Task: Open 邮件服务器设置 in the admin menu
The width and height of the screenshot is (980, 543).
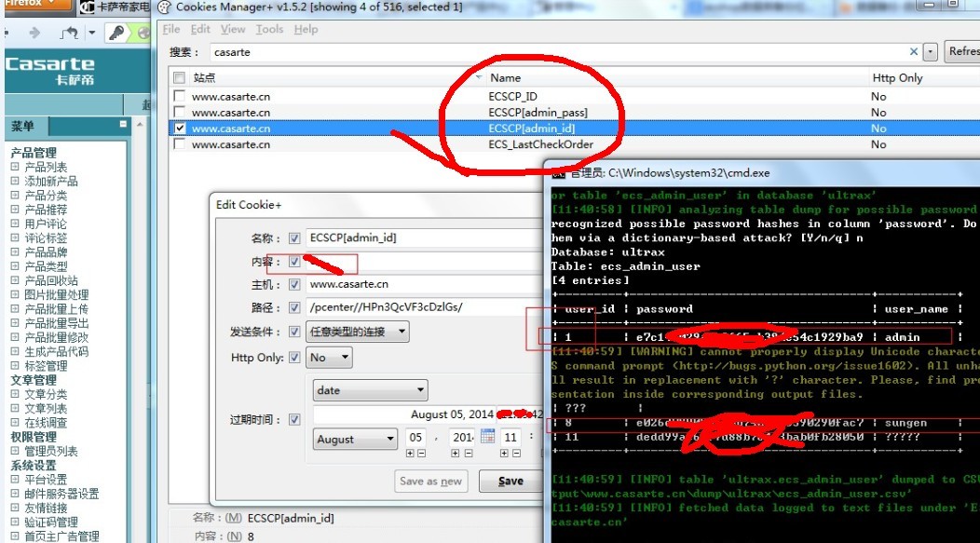Action: [x=61, y=494]
